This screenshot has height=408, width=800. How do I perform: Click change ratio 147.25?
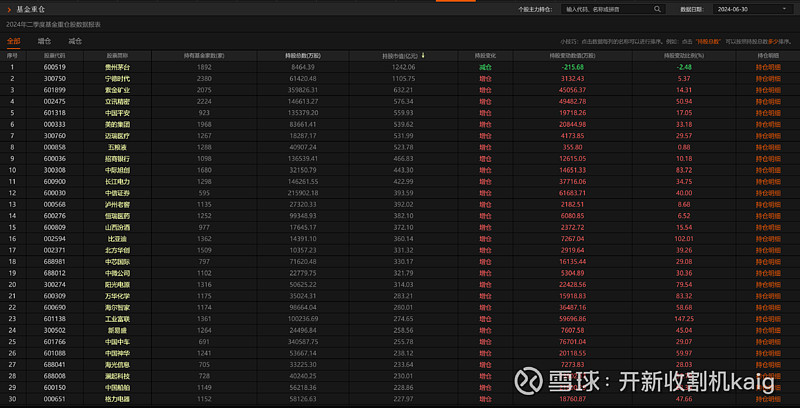[x=684, y=319]
